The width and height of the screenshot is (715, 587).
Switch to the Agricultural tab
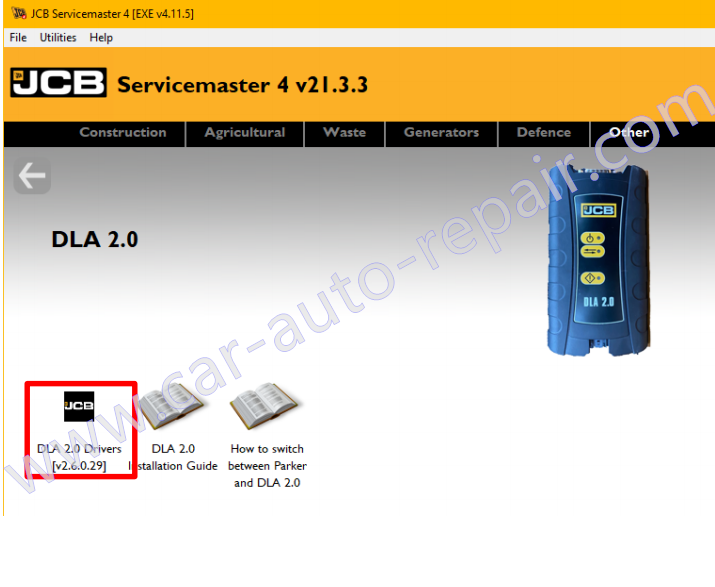[x=245, y=132]
